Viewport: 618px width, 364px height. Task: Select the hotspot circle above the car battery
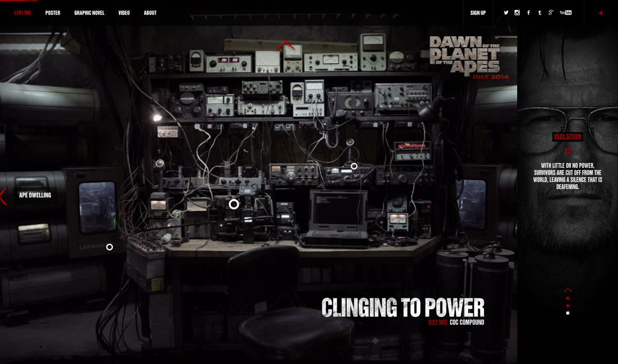click(x=109, y=247)
